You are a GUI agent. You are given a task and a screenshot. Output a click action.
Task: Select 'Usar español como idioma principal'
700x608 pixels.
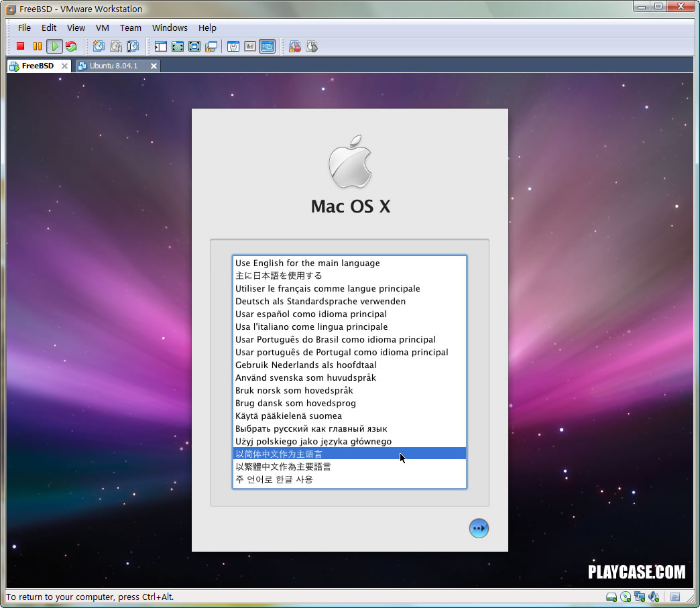pyautogui.click(x=349, y=314)
